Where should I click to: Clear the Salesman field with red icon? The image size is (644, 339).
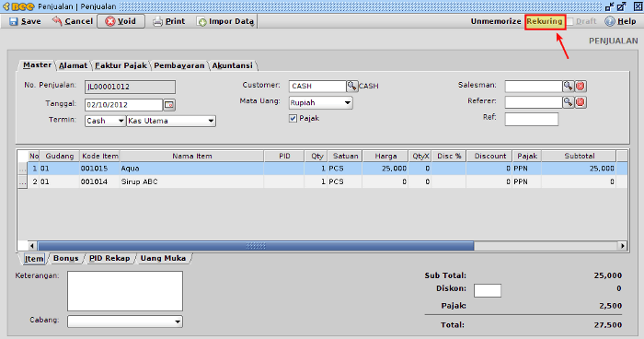click(x=581, y=86)
